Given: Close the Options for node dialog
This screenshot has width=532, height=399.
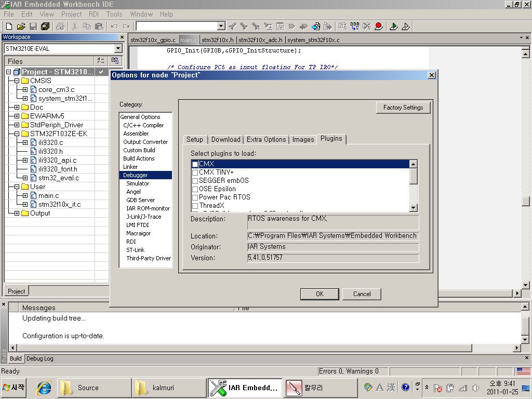Looking at the screenshot, I should (431, 75).
